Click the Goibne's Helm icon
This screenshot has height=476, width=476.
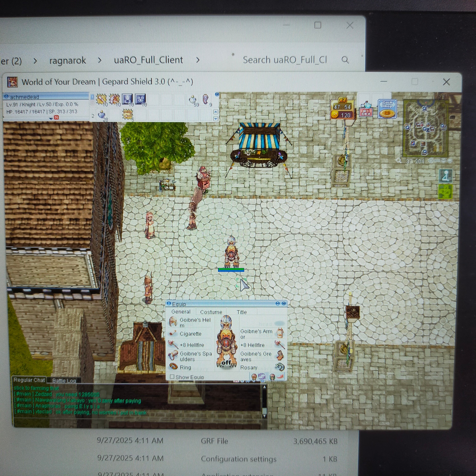(x=173, y=321)
